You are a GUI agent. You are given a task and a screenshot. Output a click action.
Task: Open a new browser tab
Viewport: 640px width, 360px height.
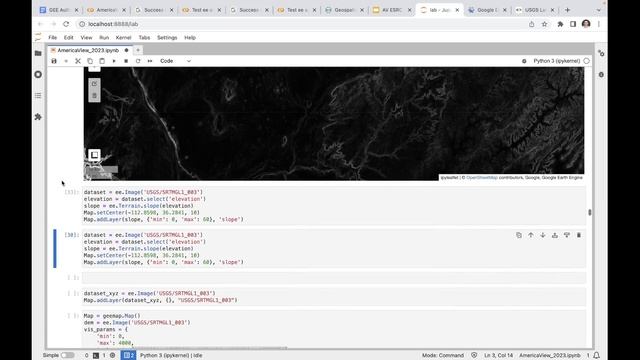(567, 10)
